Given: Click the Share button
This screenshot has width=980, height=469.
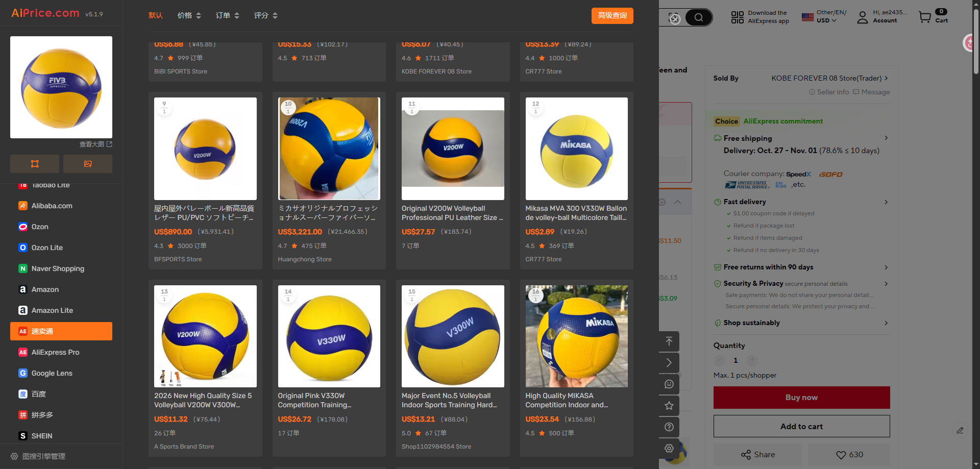Looking at the screenshot, I should click(x=757, y=455).
